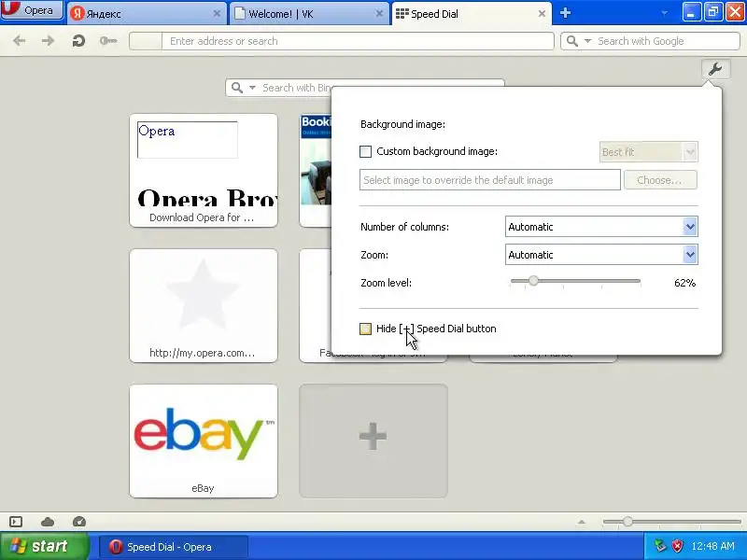Image resolution: width=747 pixels, height=560 pixels.
Task: Open Google search engine dropdown arrow
Action: (588, 41)
